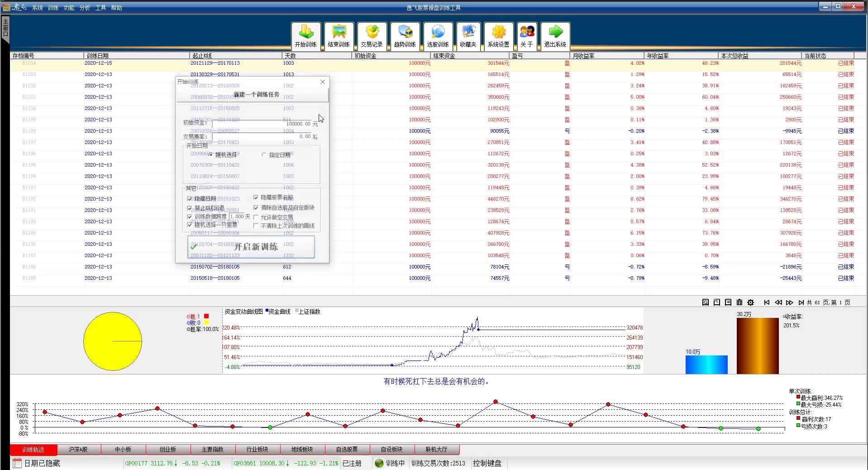The width and height of the screenshot is (868, 470).
Task: Enable the 允许做空交易 checkbox
Action: pyautogui.click(x=256, y=217)
